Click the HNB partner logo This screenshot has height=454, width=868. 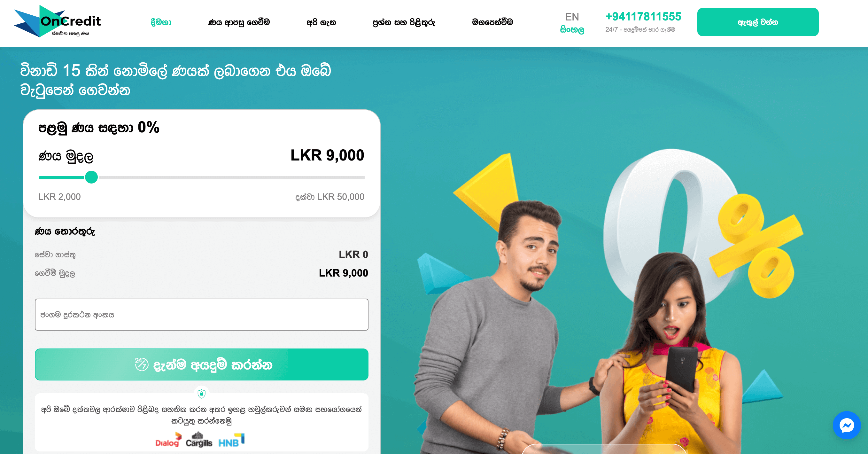pos(231,440)
